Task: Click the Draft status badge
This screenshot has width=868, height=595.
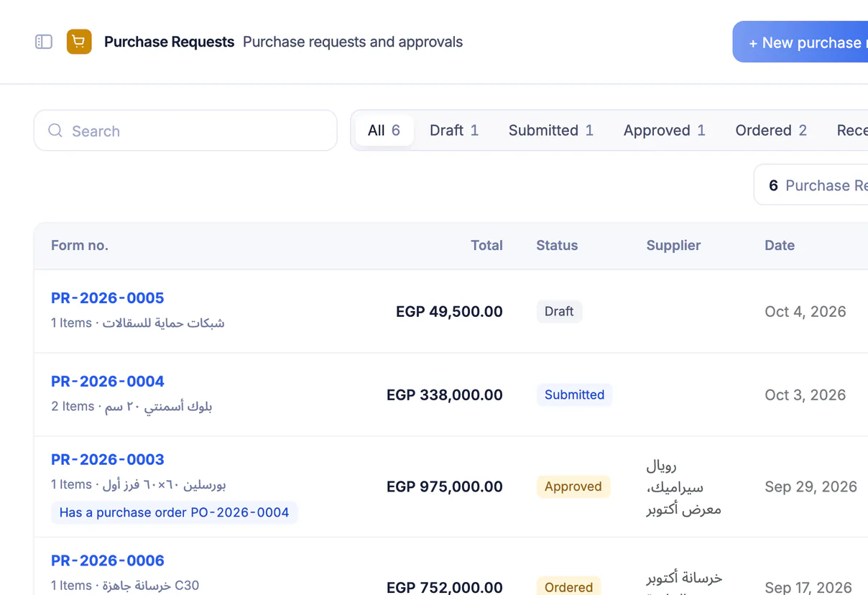Action: click(559, 311)
